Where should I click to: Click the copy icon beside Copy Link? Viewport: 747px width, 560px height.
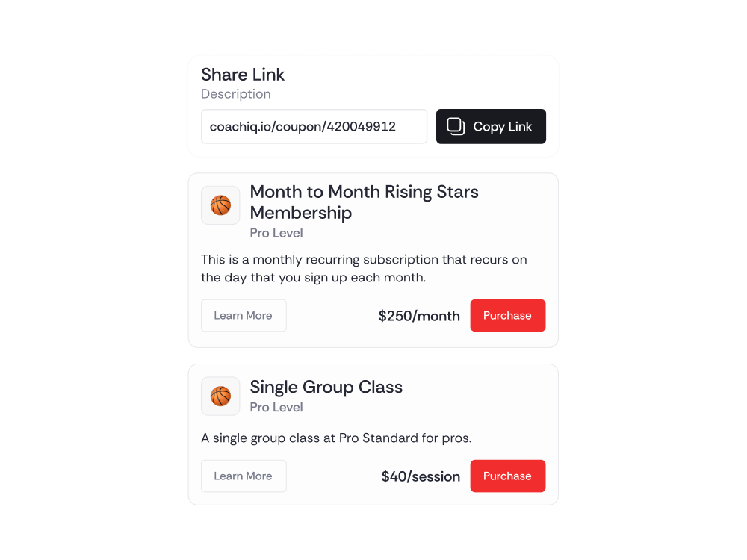click(x=456, y=127)
